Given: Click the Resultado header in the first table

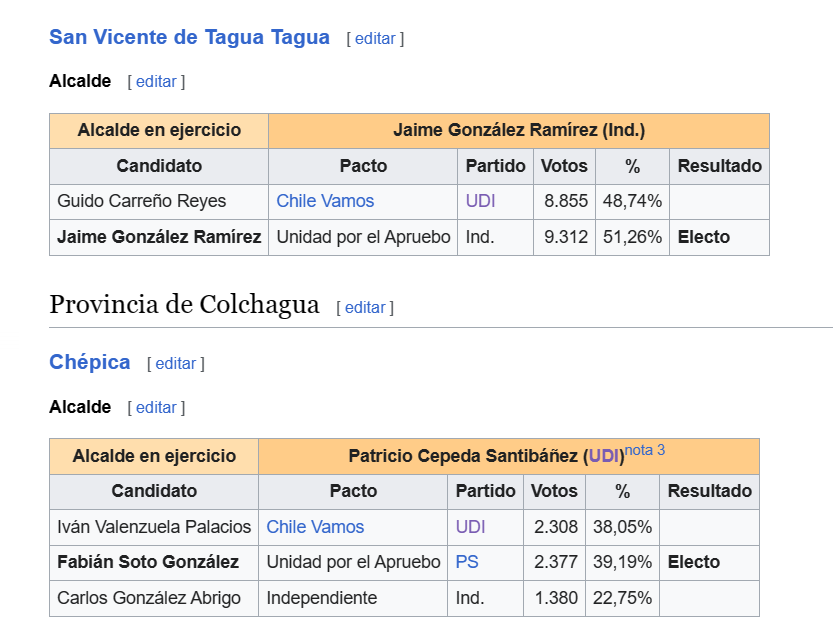Looking at the screenshot, I should click(x=719, y=166).
